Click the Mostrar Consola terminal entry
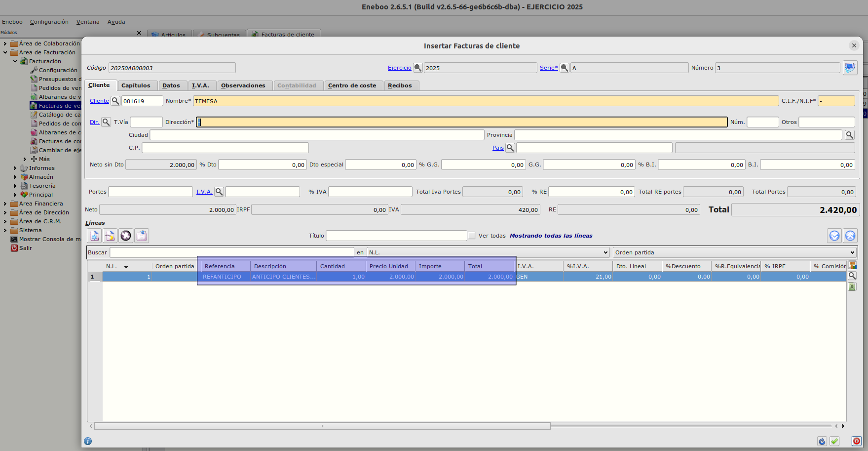Image resolution: width=868 pixels, height=451 pixels. point(46,239)
